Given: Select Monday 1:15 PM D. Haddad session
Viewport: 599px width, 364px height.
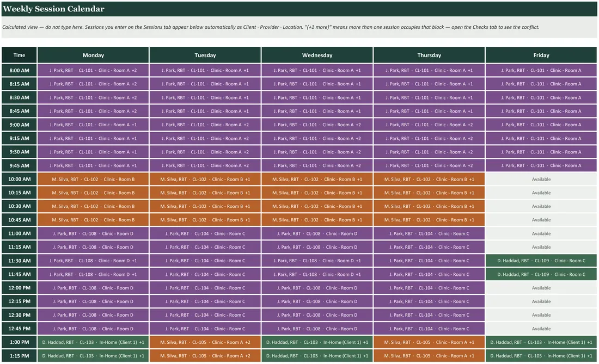Looking at the screenshot, I should coord(93,356).
